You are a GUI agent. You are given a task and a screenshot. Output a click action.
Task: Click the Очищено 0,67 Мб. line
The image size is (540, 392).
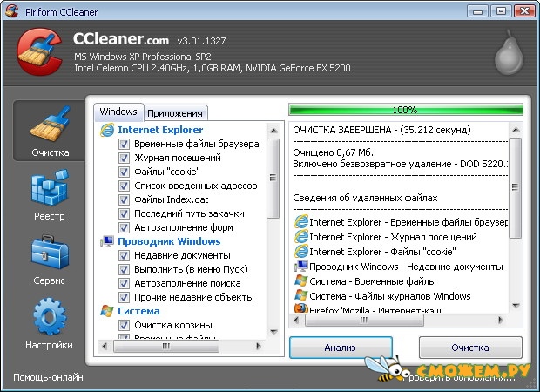(x=333, y=152)
